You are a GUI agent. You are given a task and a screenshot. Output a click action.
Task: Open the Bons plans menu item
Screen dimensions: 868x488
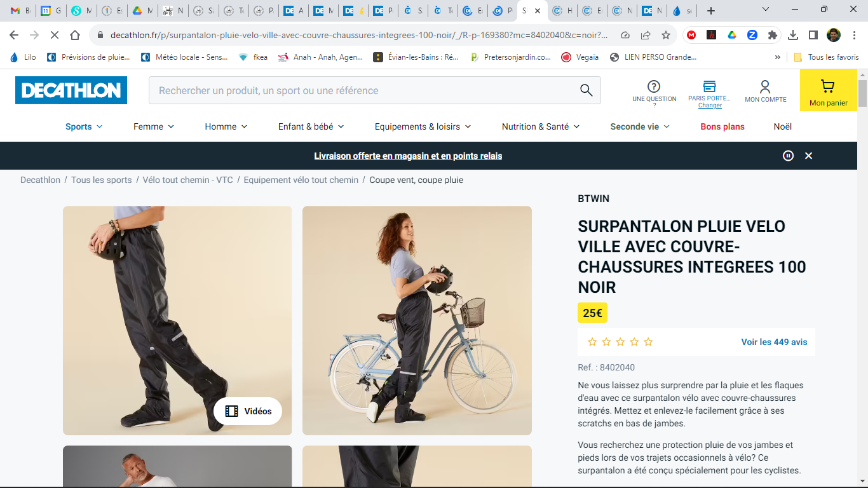[x=722, y=126]
